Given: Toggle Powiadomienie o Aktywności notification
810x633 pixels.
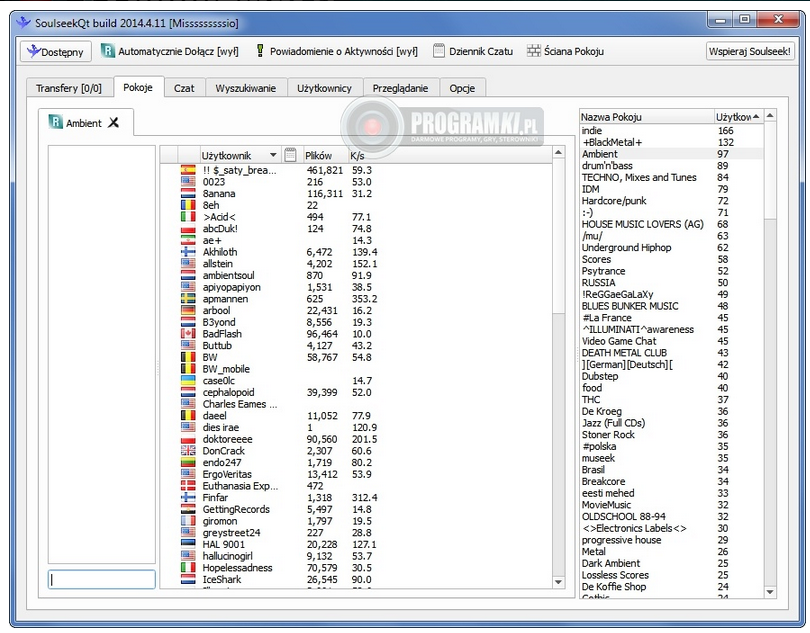Looking at the screenshot, I should (336, 51).
